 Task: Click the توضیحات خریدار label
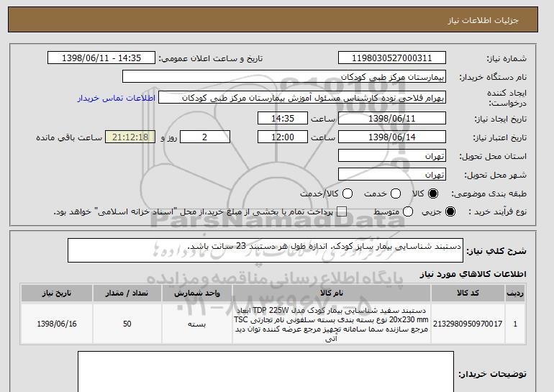(x=492, y=374)
